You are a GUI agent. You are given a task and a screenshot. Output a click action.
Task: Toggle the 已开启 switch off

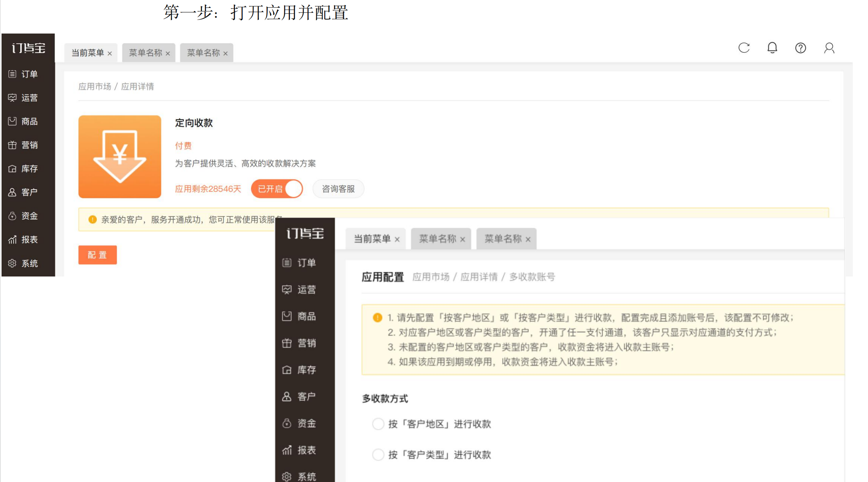pos(277,189)
